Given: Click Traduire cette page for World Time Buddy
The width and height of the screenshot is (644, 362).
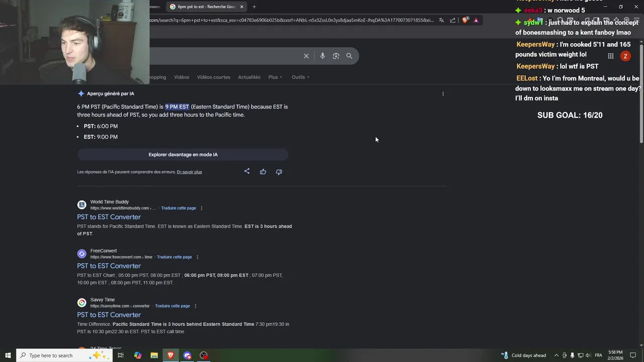Looking at the screenshot, I should pos(179,208).
